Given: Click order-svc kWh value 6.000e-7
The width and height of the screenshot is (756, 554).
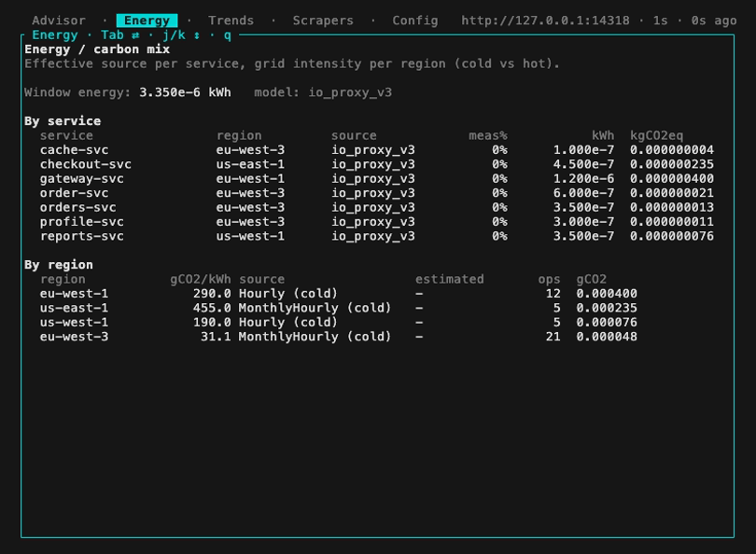Looking at the screenshot, I should click(584, 193).
